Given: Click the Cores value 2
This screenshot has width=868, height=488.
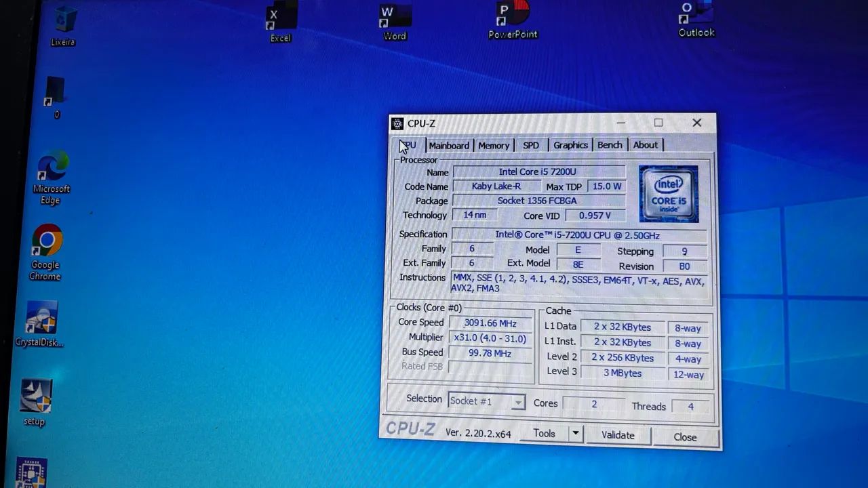Looking at the screenshot, I should [594, 404].
